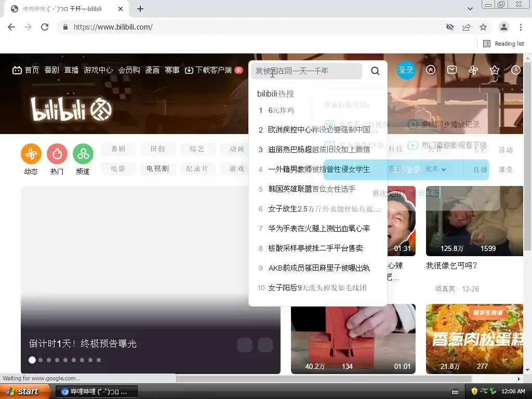
Task: Click the security shield tray icon
Action: (474, 391)
